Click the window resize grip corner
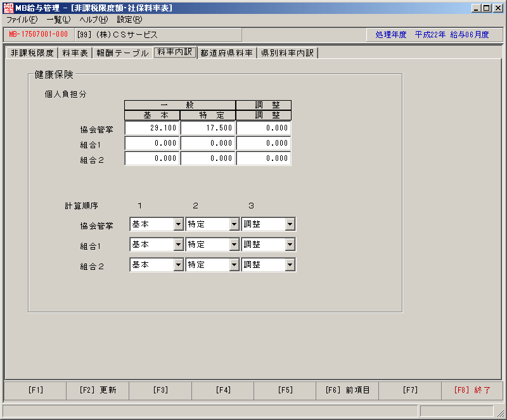 [x=500, y=412]
